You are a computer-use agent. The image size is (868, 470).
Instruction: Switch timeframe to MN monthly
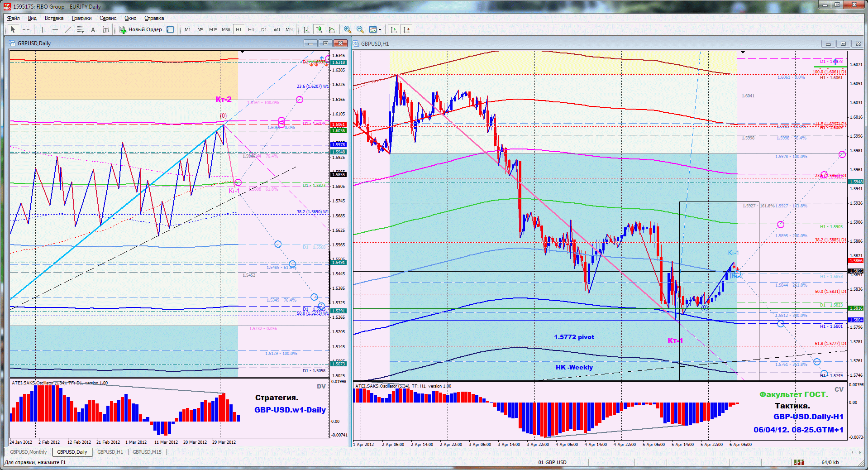pyautogui.click(x=289, y=29)
